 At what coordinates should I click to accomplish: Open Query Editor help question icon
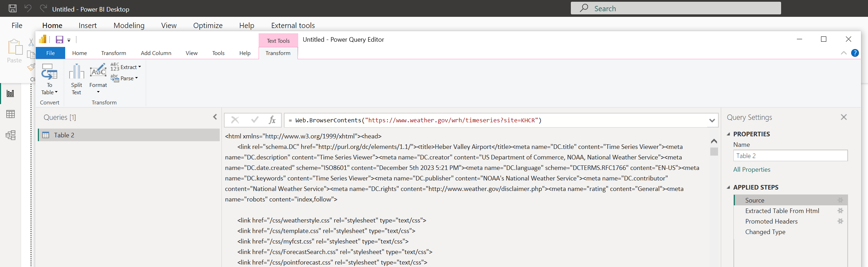click(x=855, y=53)
